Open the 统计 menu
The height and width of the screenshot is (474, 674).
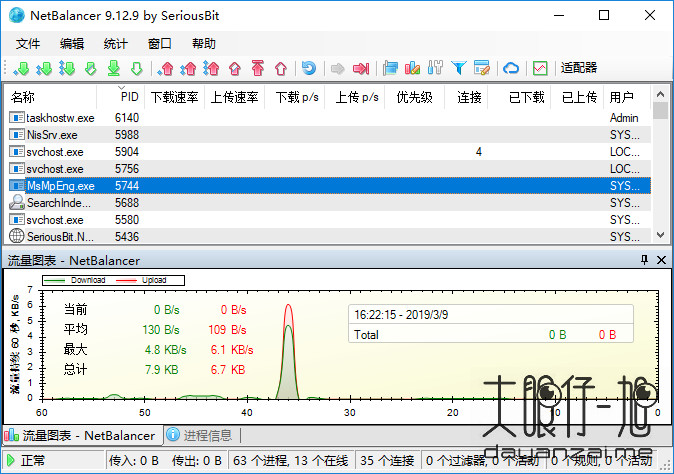(x=115, y=44)
